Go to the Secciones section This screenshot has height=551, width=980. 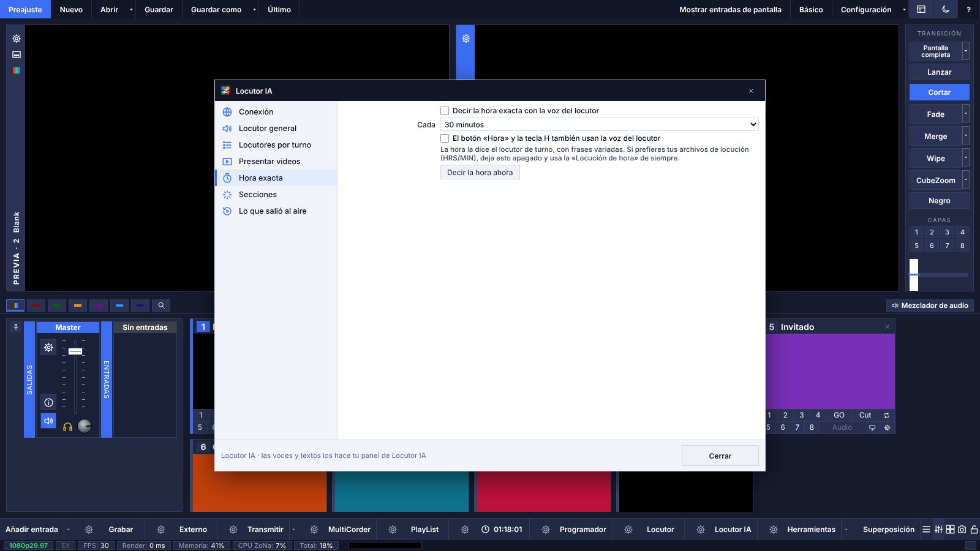pyautogui.click(x=276, y=194)
